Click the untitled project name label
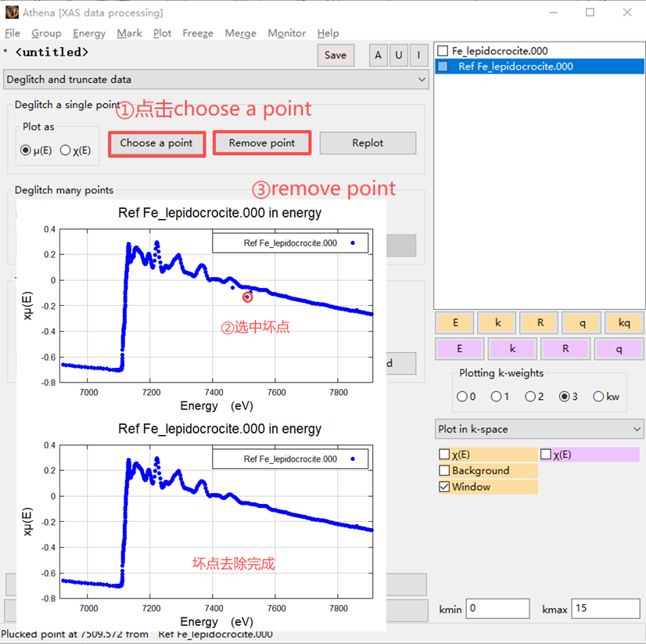The height and width of the screenshot is (644, 646). pyautogui.click(x=52, y=52)
